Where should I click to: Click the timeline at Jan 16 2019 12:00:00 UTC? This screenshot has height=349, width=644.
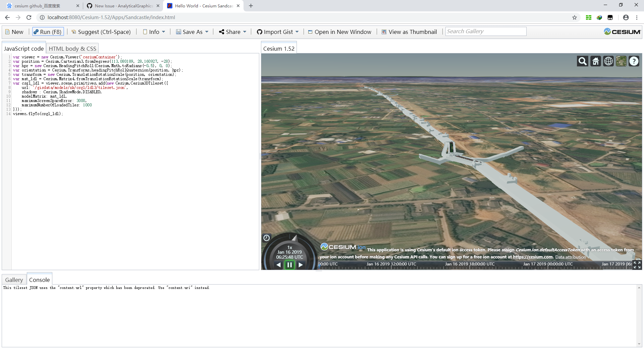[391, 264]
